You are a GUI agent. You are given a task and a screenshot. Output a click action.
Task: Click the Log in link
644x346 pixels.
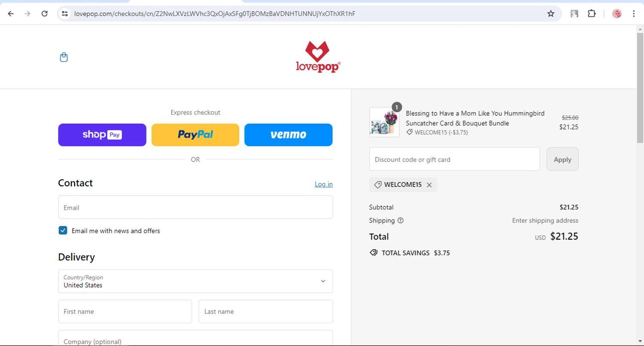tap(324, 184)
